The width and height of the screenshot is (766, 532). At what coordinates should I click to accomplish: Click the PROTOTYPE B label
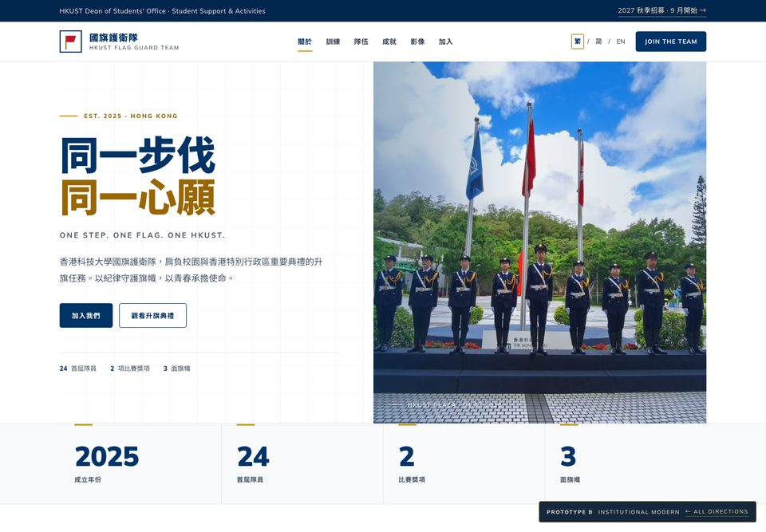[x=570, y=512]
